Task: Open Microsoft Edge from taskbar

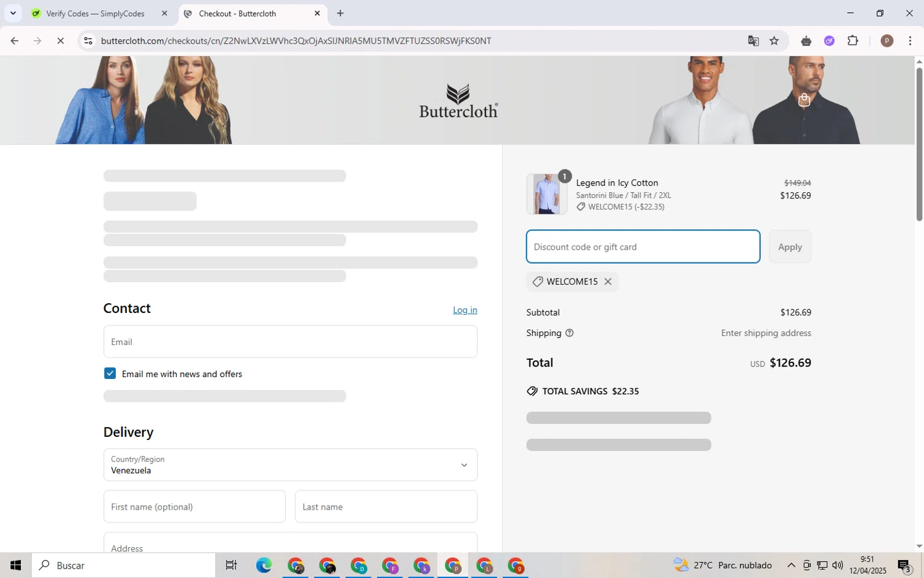Action: pos(264,565)
